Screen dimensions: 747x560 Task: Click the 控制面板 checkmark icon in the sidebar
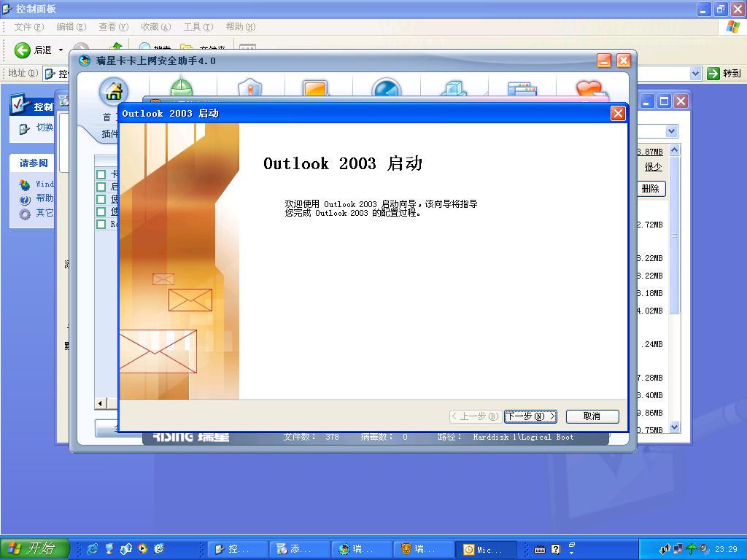point(19,104)
